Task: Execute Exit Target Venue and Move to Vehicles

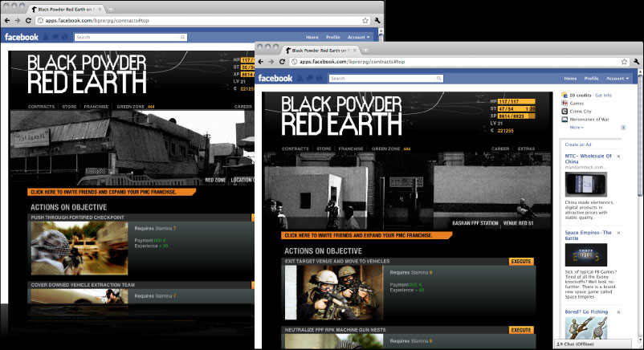Action: [x=521, y=261]
